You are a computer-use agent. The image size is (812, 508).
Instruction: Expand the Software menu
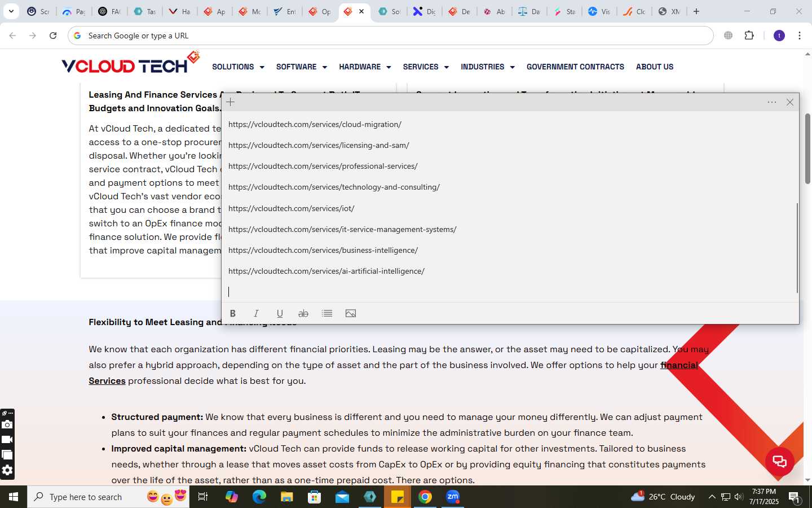(302, 67)
